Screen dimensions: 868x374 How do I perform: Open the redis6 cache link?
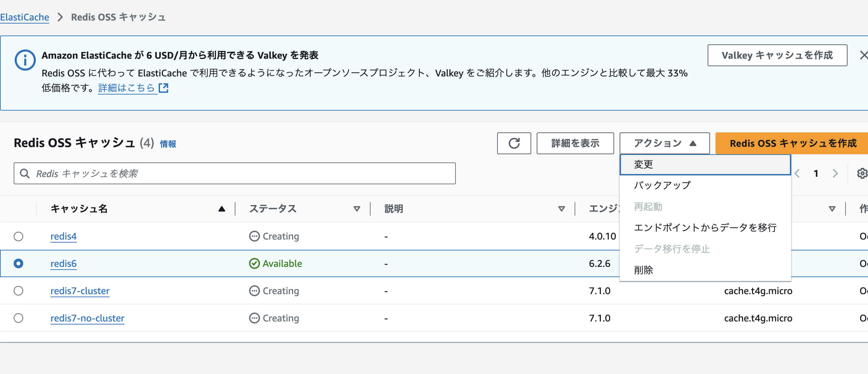click(x=63, y=263)
